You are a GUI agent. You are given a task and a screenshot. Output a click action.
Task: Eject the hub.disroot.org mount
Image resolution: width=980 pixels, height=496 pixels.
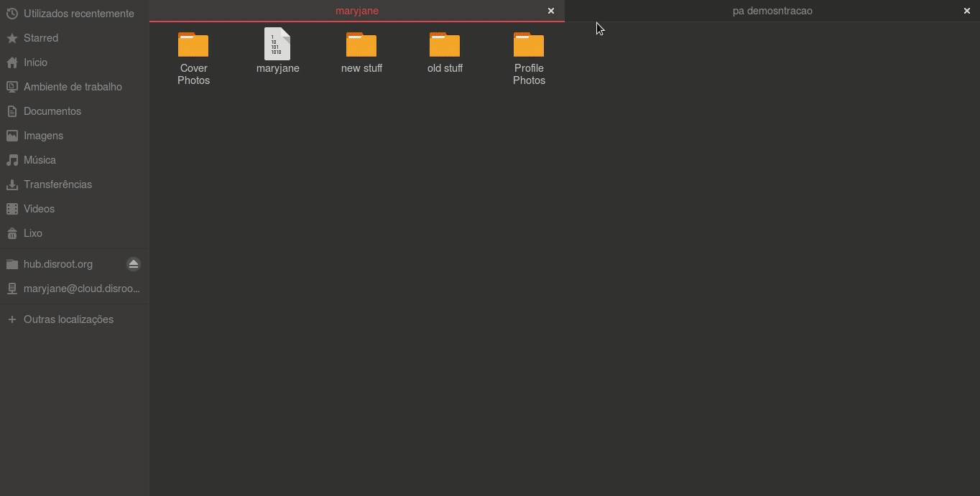(x=134, y=264)
